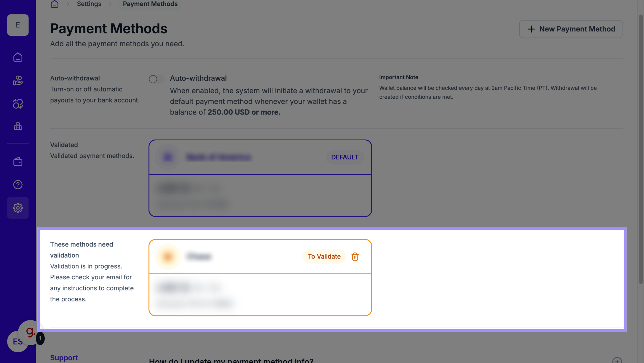This screenshot has width=644, height=363.
Task: Open the people-sync sidebar icon
Action: coord(18,104)
